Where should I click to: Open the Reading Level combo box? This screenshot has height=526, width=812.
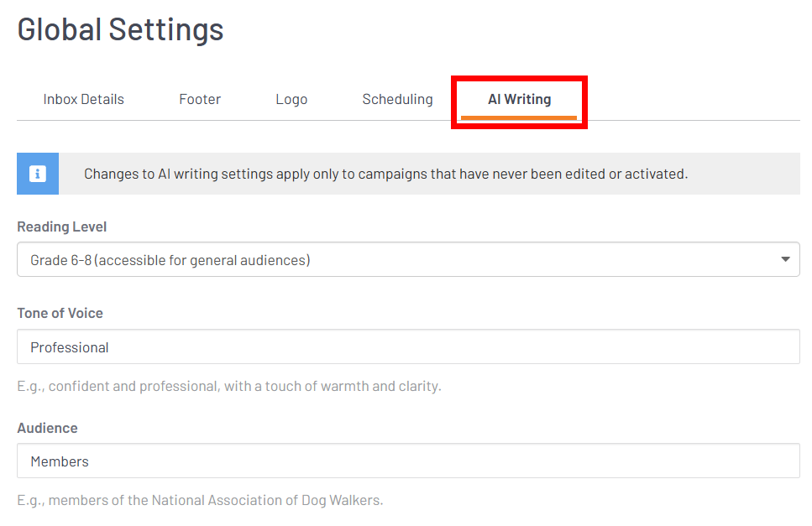tap(408, 260)
